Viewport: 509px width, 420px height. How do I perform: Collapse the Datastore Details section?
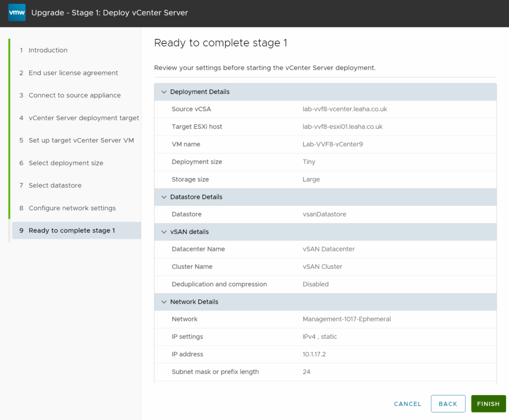tap(164, 197)
